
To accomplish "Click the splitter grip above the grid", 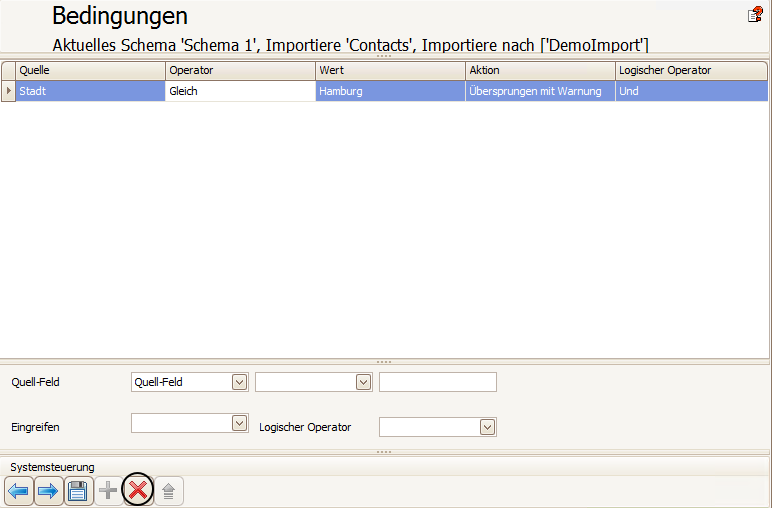I will [384, 56].
